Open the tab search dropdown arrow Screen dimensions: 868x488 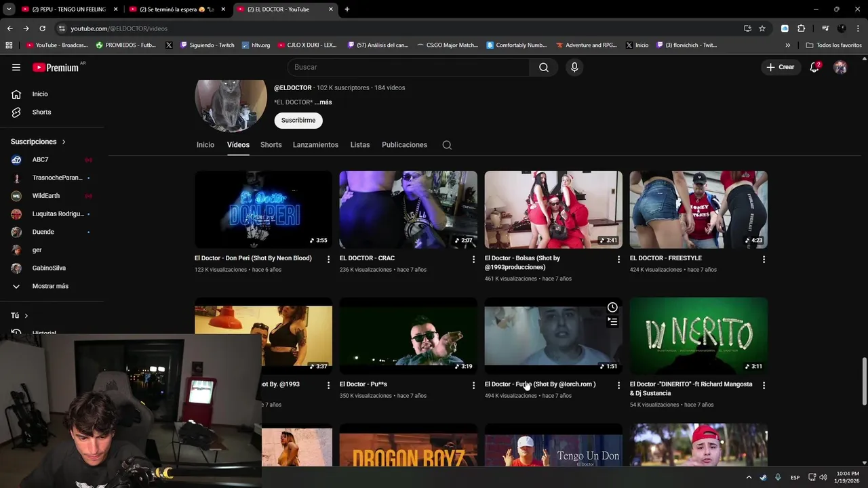coord(9,9)
